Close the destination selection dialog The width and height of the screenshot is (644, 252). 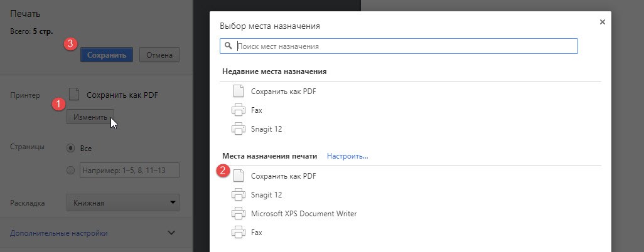(x=602, y=22)
